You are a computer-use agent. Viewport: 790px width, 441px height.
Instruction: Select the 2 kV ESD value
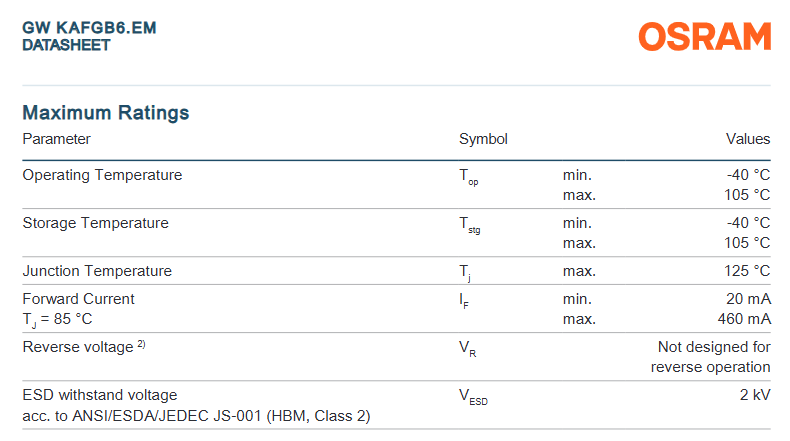tap(755, 395)
